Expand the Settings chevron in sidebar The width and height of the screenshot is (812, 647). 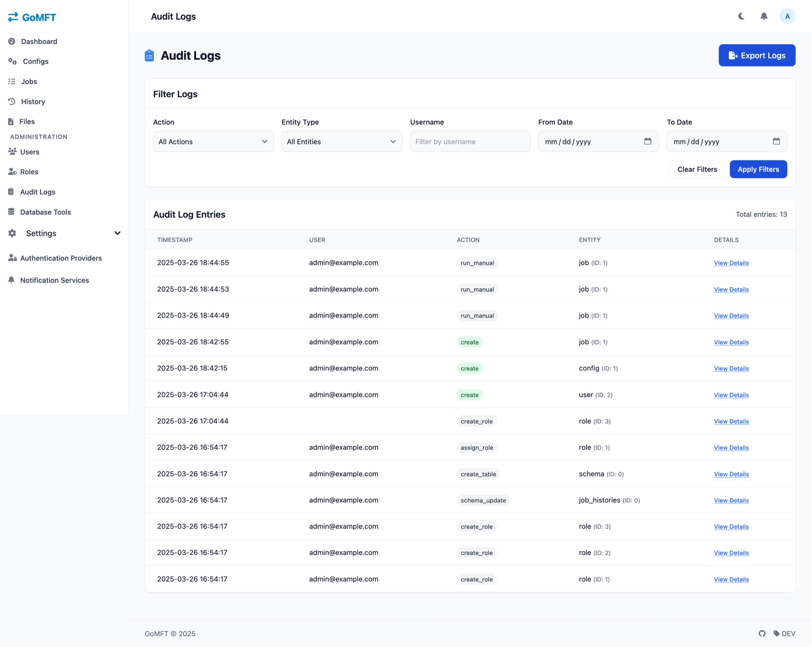click(x=117, y=233)
